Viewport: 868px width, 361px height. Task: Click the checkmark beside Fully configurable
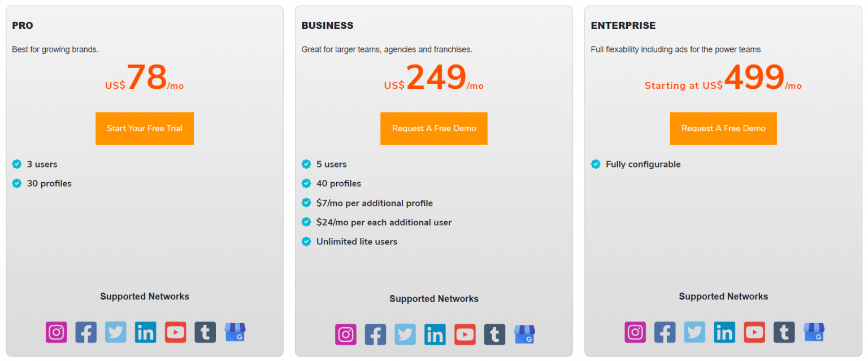pyautogui.click(x=596, y=164)
